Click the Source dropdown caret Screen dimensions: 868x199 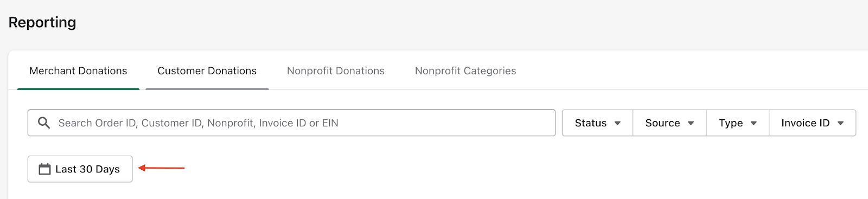[691, 123]
